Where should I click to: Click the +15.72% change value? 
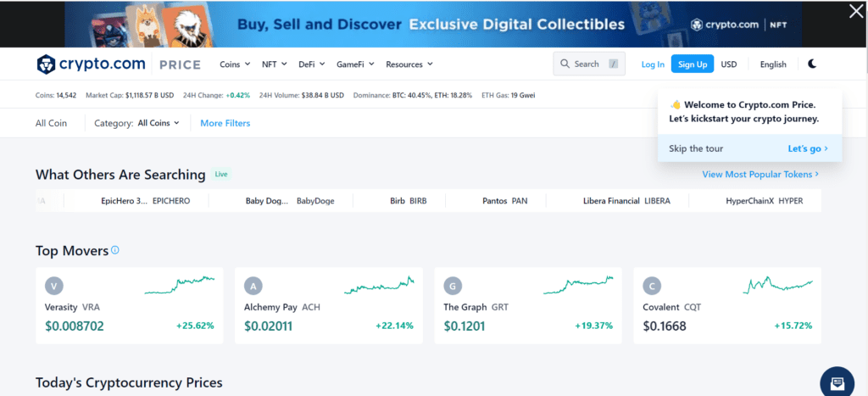(793, 326)
